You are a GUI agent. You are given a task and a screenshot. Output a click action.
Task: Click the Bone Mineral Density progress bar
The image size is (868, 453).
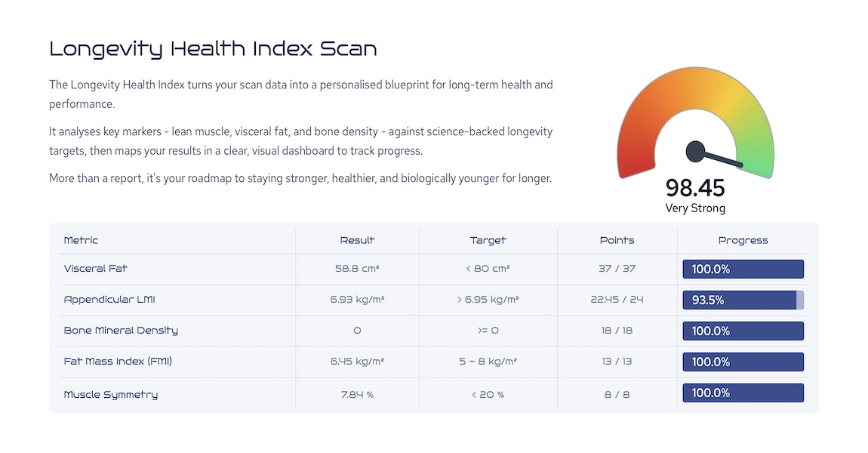tap(743, 331)
